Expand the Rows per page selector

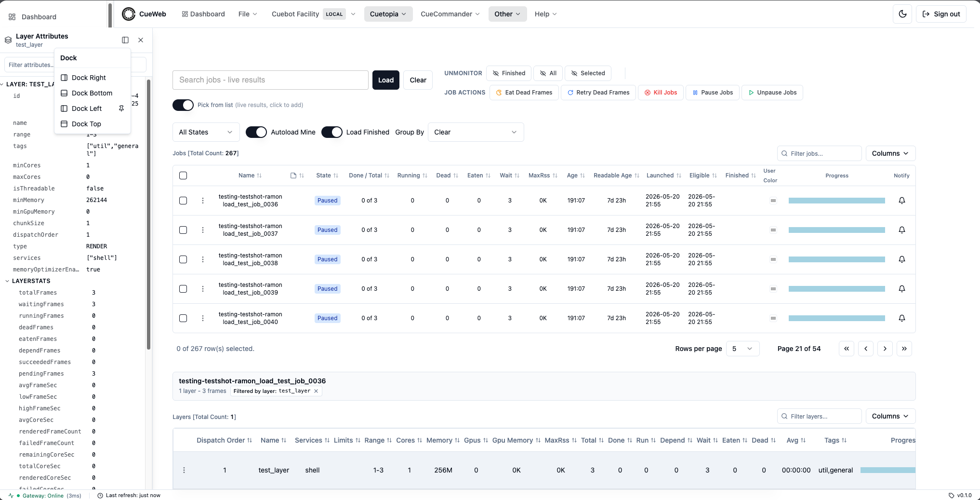(742, 349)
